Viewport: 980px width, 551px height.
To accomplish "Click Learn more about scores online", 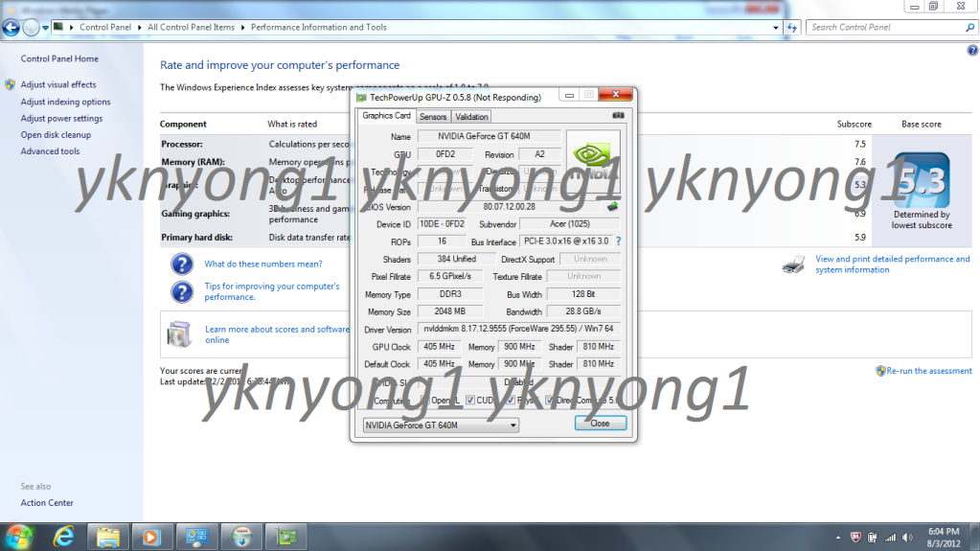I will coord(277,334).
